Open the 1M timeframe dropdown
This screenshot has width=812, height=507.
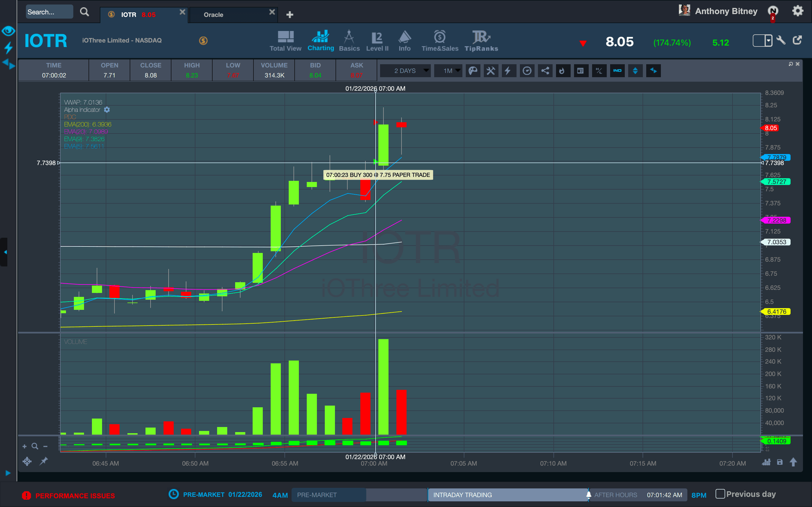click(458, 71)
